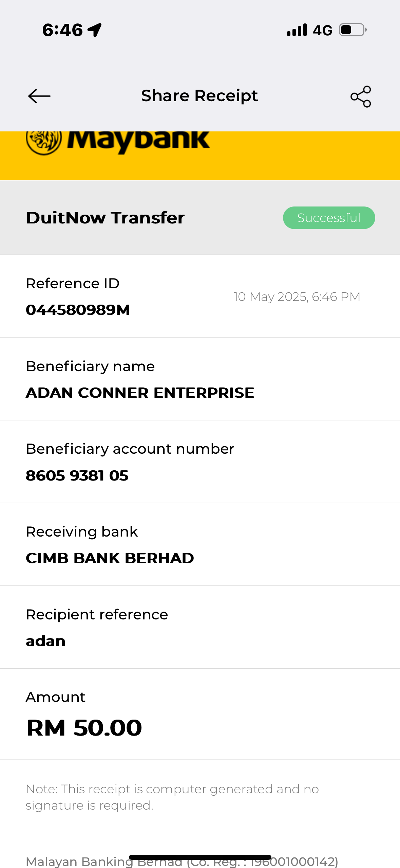The image size is (400, 868).
Task: Tap the battery status icon
Action: click(x=353, y=30)
